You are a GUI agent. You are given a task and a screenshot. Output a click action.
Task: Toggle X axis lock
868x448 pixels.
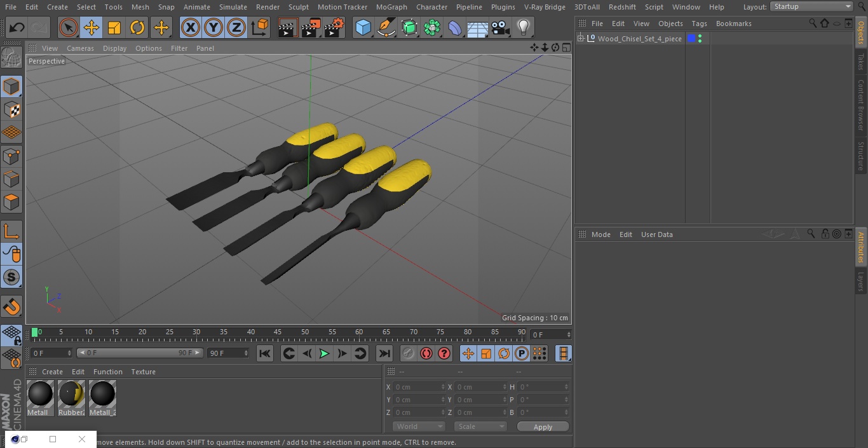pyautogui.click(x=190, y=28)
